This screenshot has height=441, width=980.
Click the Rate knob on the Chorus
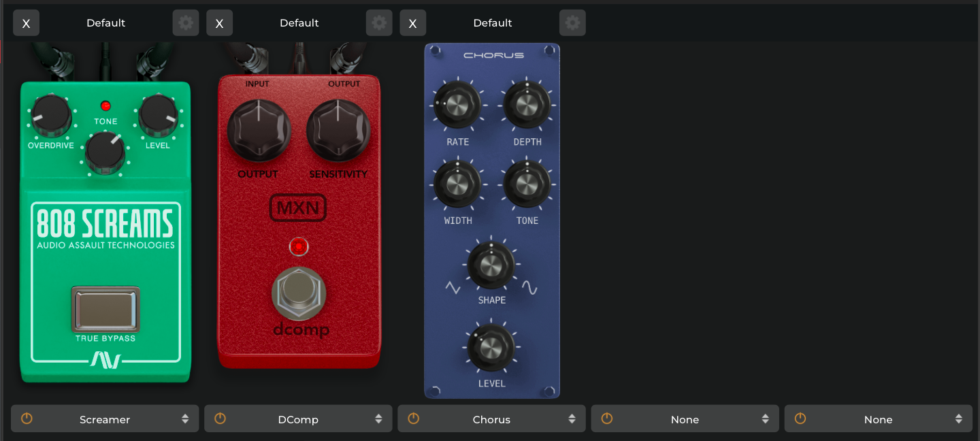(x=457, y=105)
